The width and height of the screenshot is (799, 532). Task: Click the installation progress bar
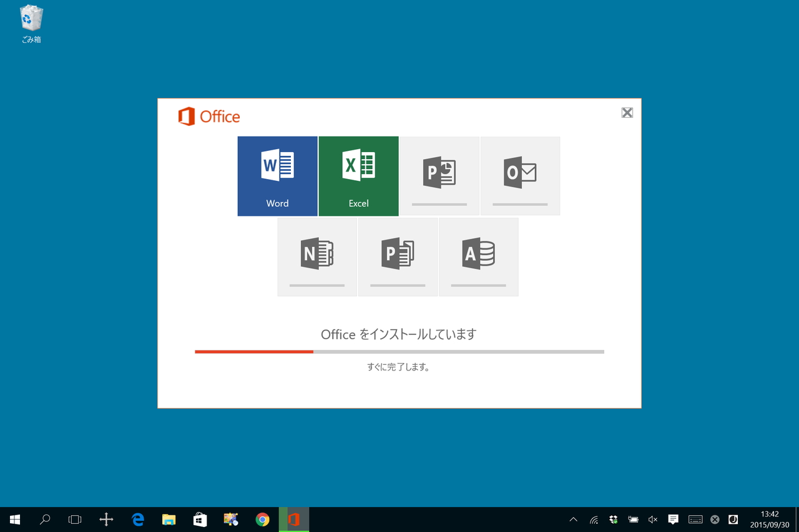pyautogui.click(x=399, y=351)
